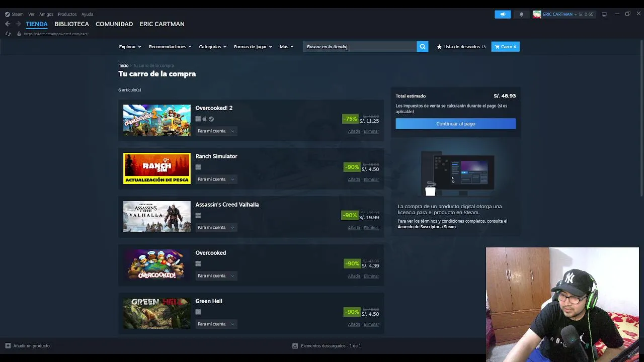Viewport: 644px width, 362px height.
Task: Click Añadir un producto at bottom
Action: pos(27,346)
